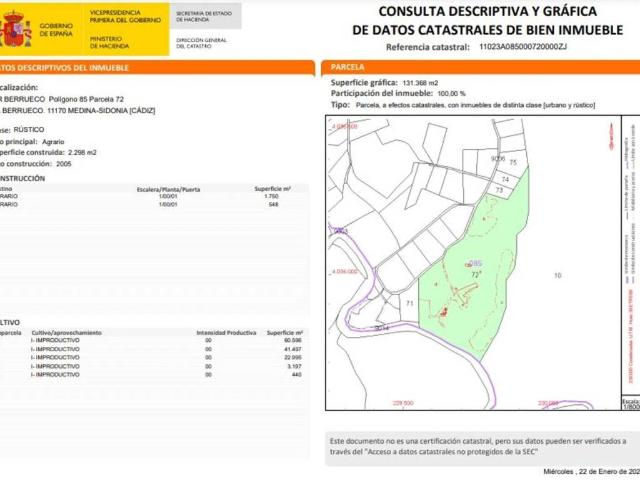Click 'VICEPRESIDENCIA PRIMERA DEL GOBIERNO' text
The image size is (640, 480).
coord(125,16)
